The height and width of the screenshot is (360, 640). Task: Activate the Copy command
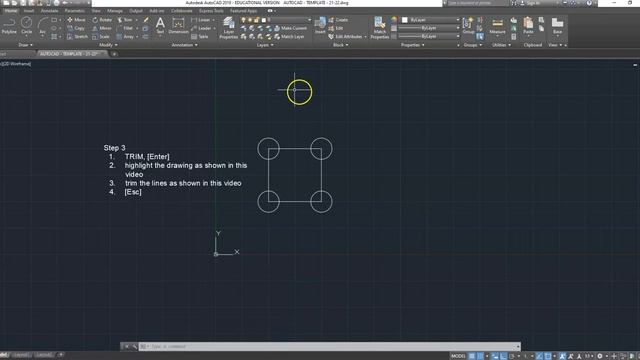[x=76, y=28]
